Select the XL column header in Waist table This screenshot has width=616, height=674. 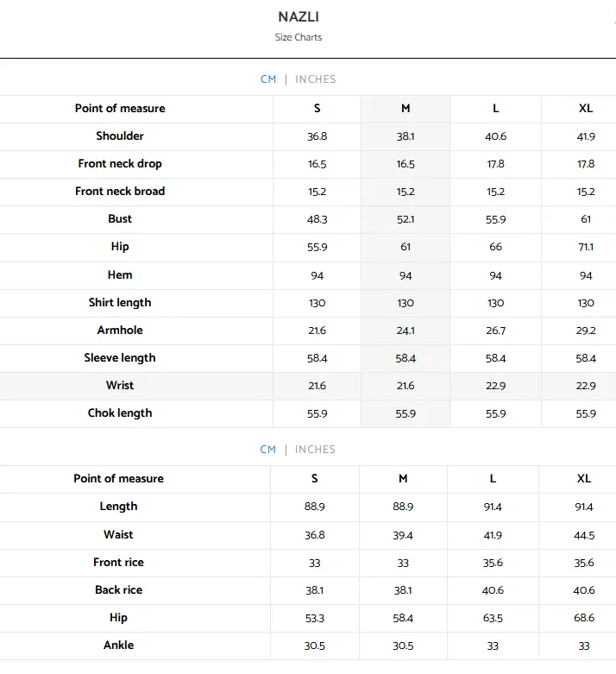[584, 479]
